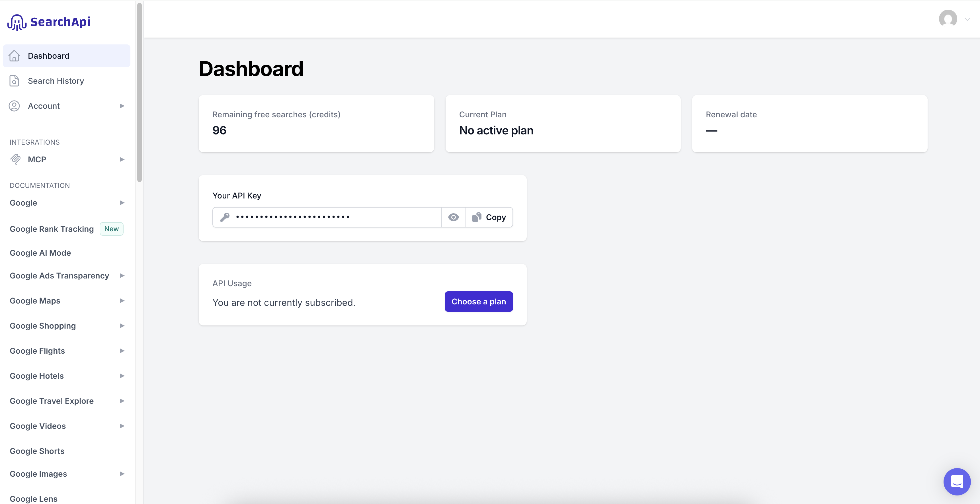Expand the Account submenu arrow
The image size is (980, 504).
(122, 106)
